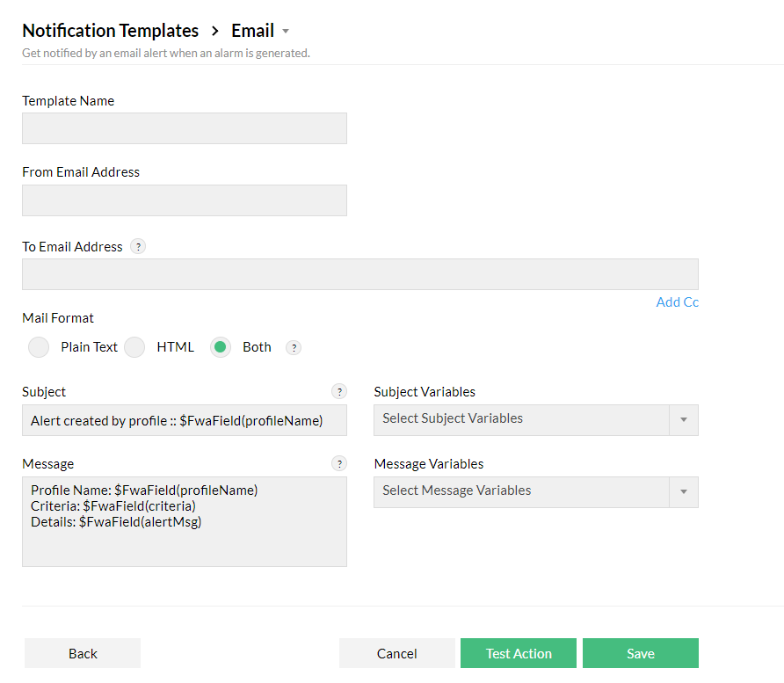784x683 pixels.
Task: Expand the Email template type arrow
Action: click(286, 32)
